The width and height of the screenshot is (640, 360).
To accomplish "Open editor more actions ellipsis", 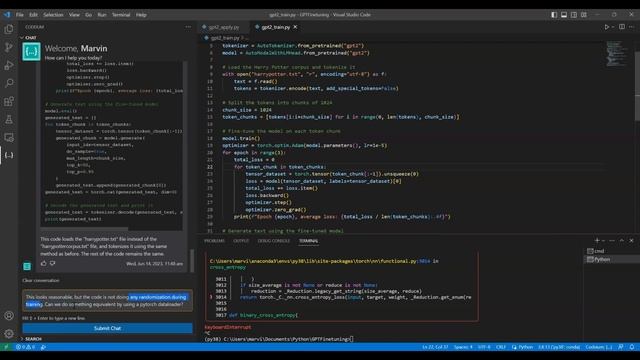I will (631, 27).
